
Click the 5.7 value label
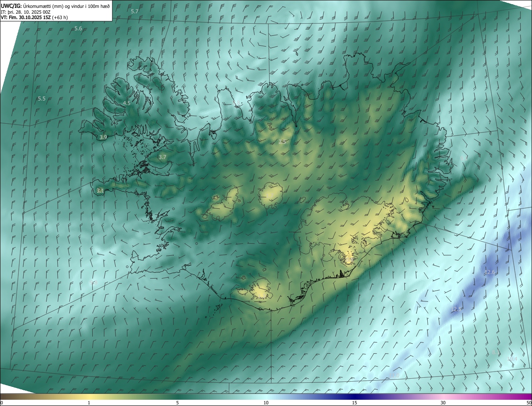(x=135, y=11)
